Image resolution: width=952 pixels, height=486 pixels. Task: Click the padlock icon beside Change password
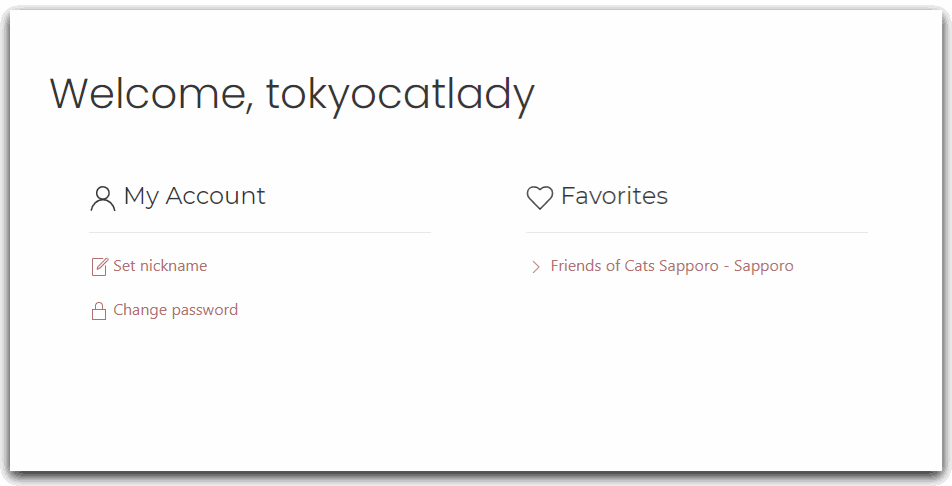99,311
